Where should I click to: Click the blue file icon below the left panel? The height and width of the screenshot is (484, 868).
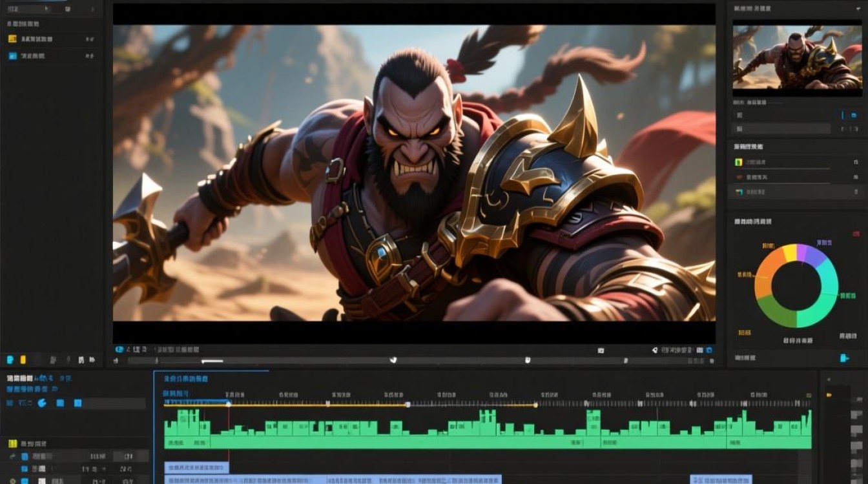[x=10, y=359]
